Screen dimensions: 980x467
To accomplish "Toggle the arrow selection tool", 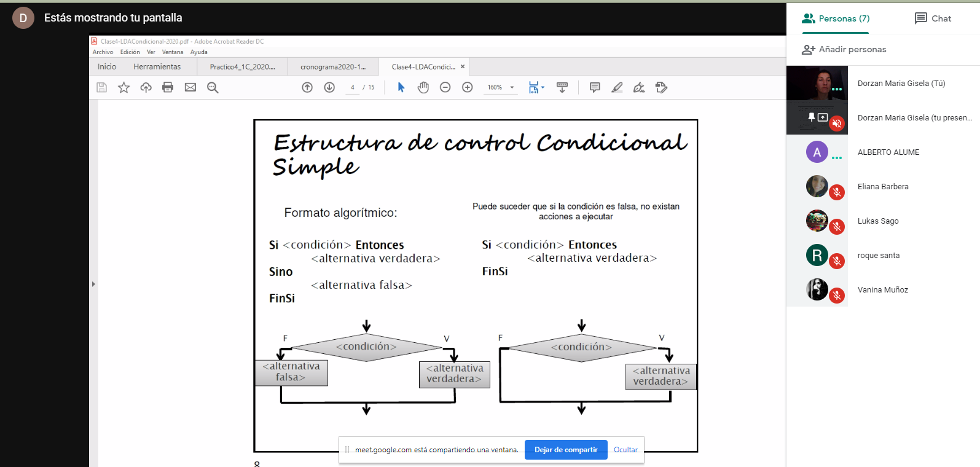I will (401, 87).
